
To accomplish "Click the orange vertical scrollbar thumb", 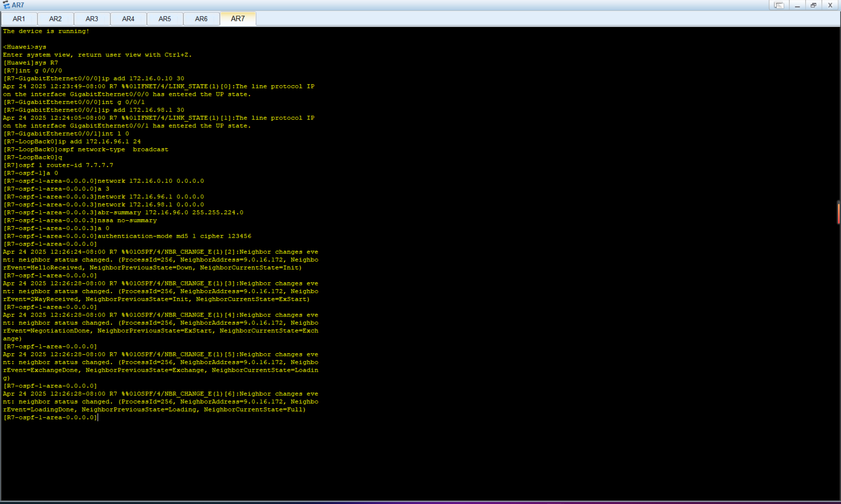I will click(x=838, y=213).
